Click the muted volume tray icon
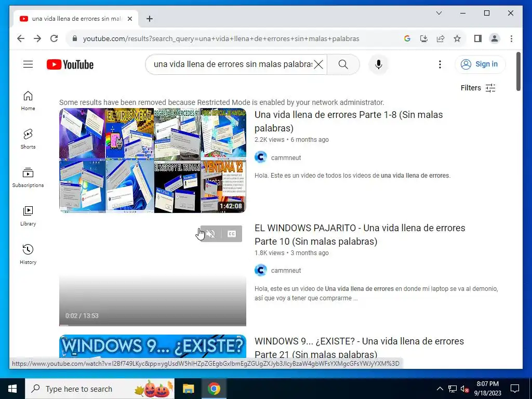This screenshot has width=532, height=399. pos(464,389)
